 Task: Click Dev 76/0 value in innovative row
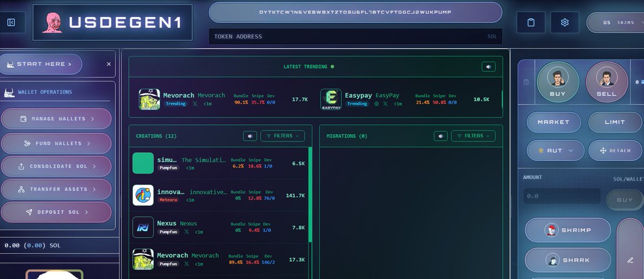(x=269, y=198)
